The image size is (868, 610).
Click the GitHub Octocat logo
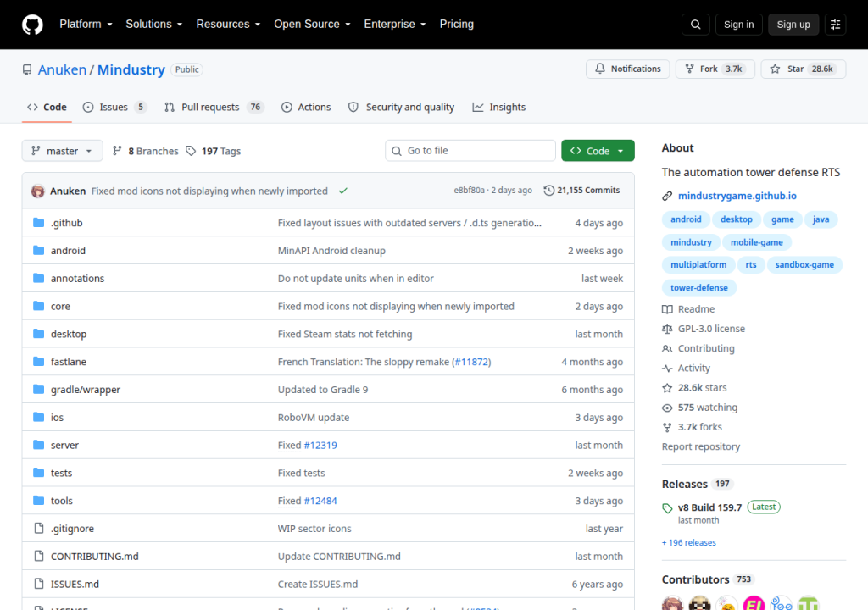click(32, 25)
